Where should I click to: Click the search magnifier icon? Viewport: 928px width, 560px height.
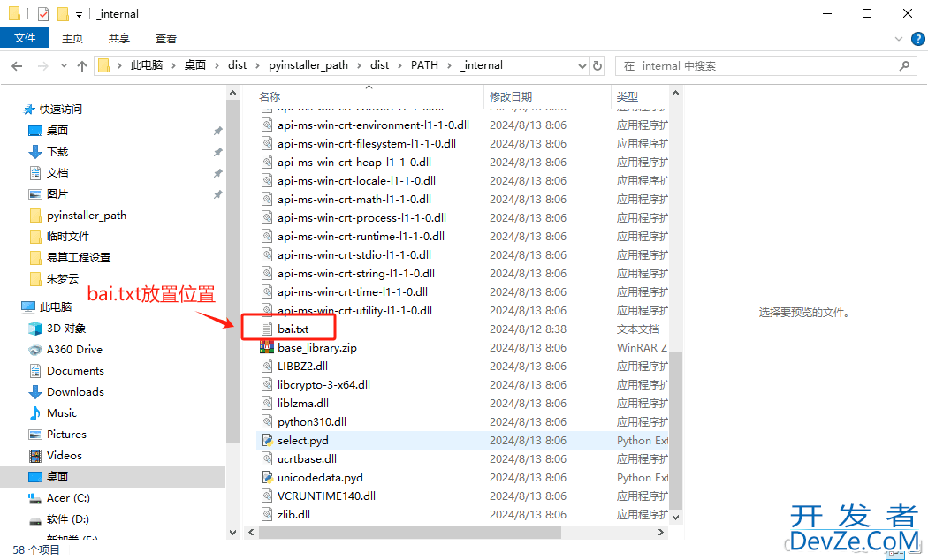click(x=904, y=65)
